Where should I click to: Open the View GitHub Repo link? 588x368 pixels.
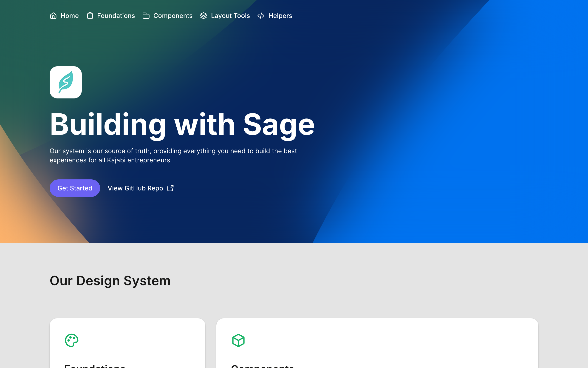(141, 188)
